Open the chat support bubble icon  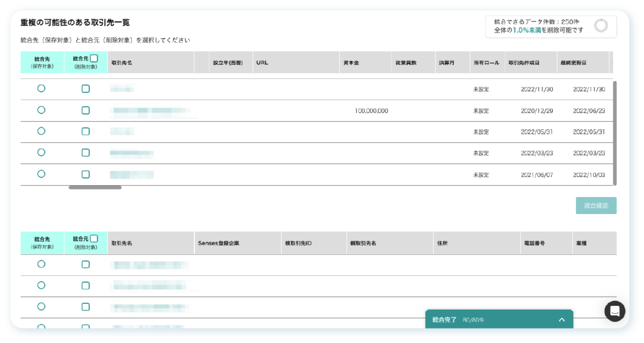[x=614, y=311]
